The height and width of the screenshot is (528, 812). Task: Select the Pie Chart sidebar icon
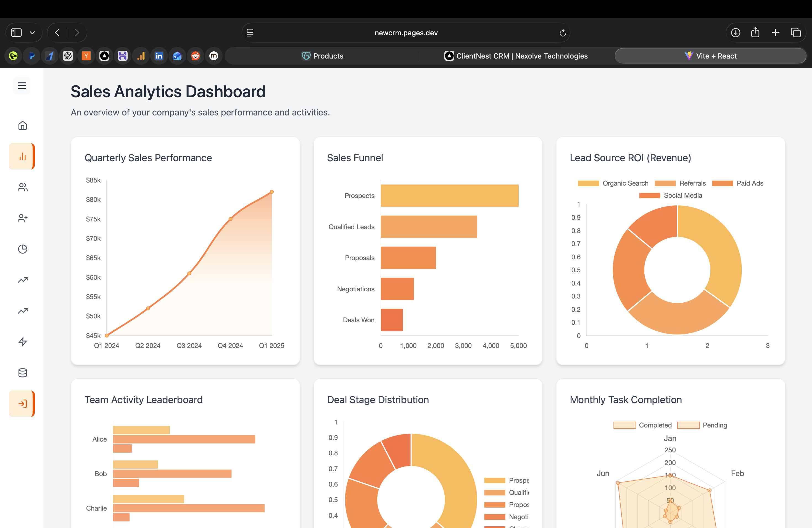[x=22, y=249]
